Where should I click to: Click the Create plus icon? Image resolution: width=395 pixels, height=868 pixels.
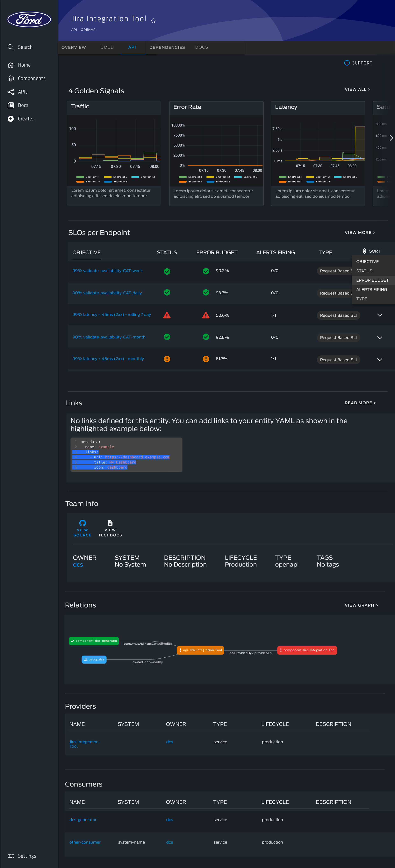11,119
